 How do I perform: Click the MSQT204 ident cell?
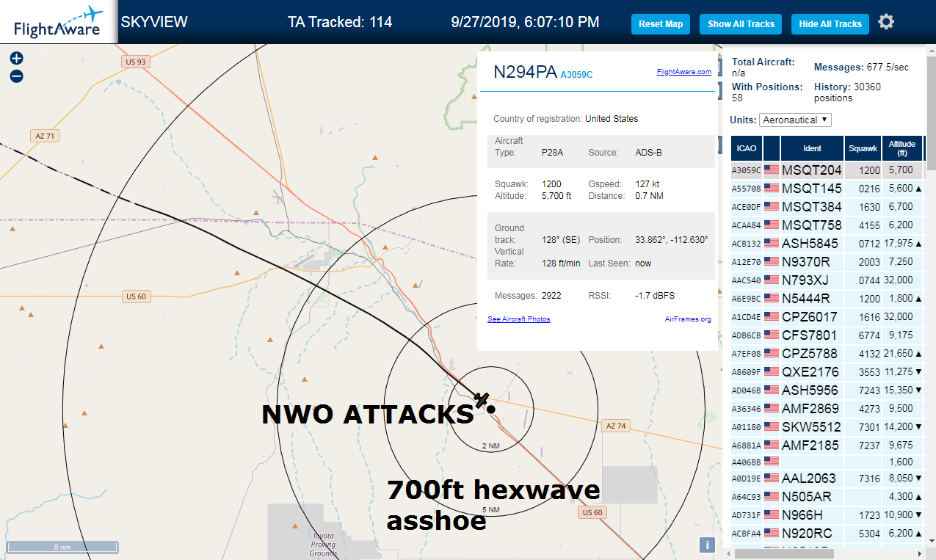(812, 170)
